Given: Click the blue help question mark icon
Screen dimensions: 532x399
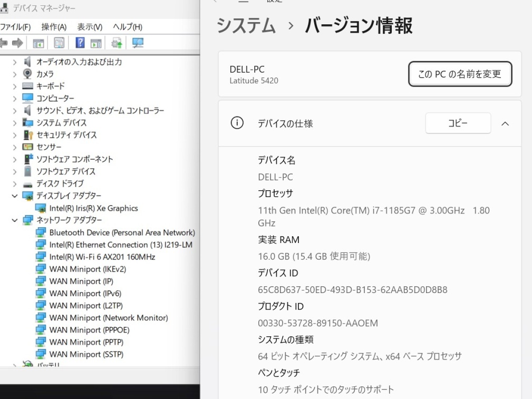Looking at the screenshot, I should pyautogui.click(x=80, y=43).
